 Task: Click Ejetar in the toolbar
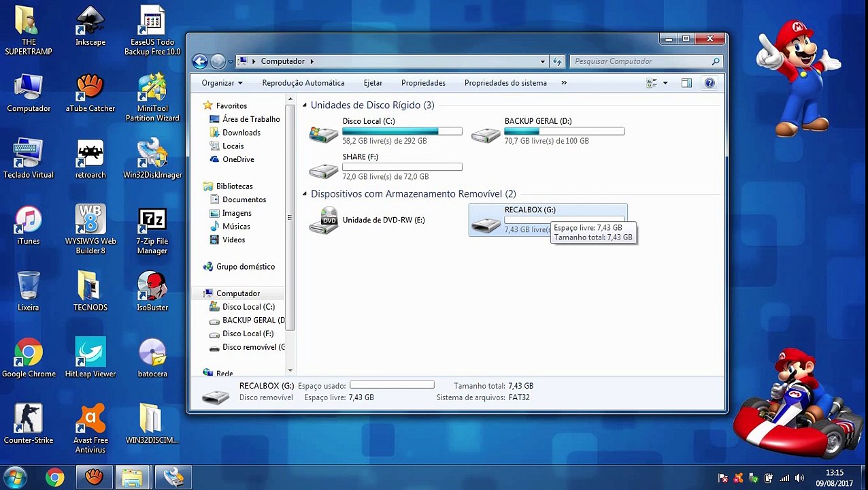tap(373, 83)
